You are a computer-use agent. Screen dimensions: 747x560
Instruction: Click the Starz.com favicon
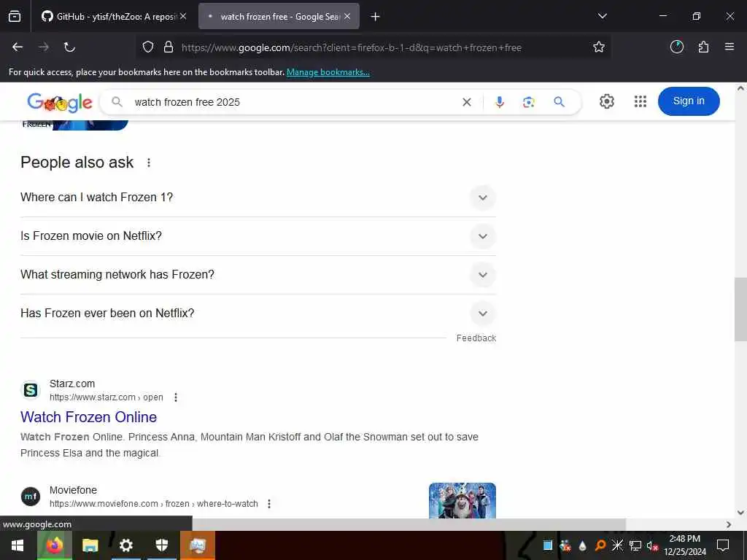click(x=31, y=391)
